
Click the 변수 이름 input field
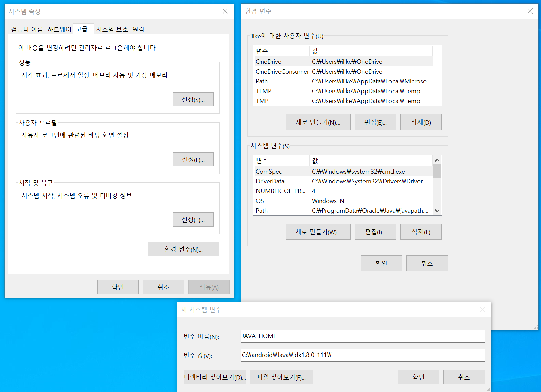(x=362, y=336)
